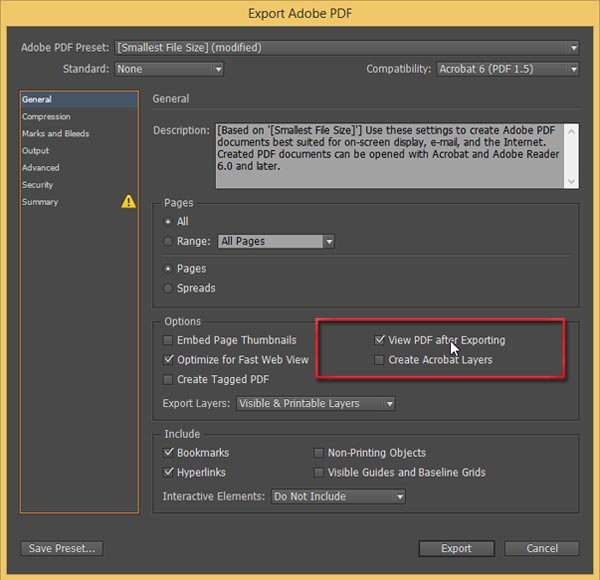Click the Summary warning triangle icon
This screenshot has width=600, height=580.
click(x=128, y=201)
